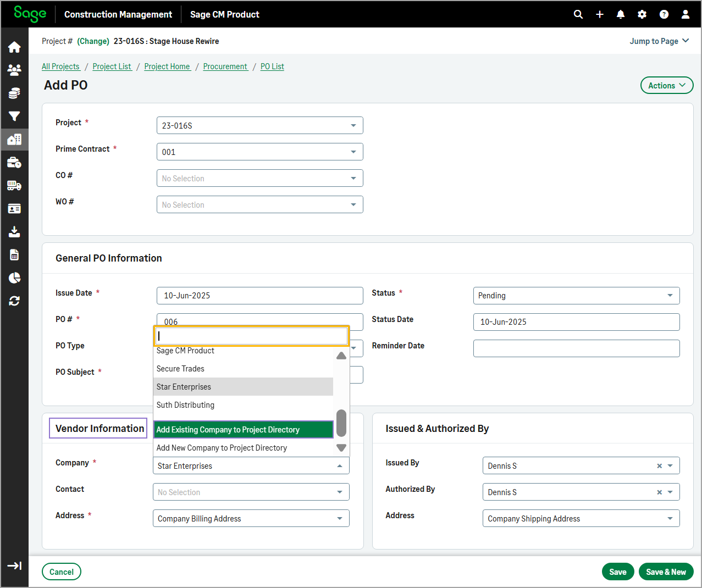Go to All Projects breadcrumb
This screenshot has height=588, width=702.
point(61,66)
